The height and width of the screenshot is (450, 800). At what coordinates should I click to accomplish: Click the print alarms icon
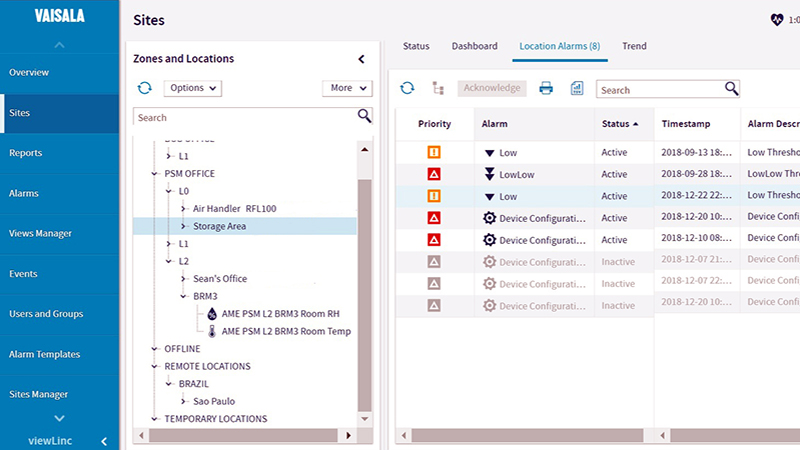click(x=546, y=88)
